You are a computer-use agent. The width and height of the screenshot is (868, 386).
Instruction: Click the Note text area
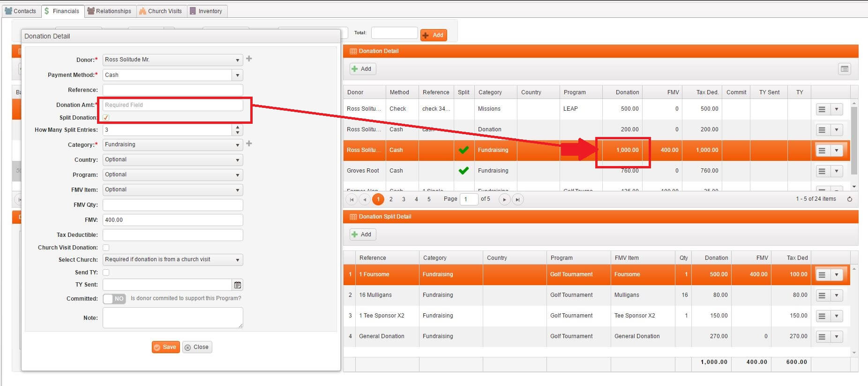point(172,318)
